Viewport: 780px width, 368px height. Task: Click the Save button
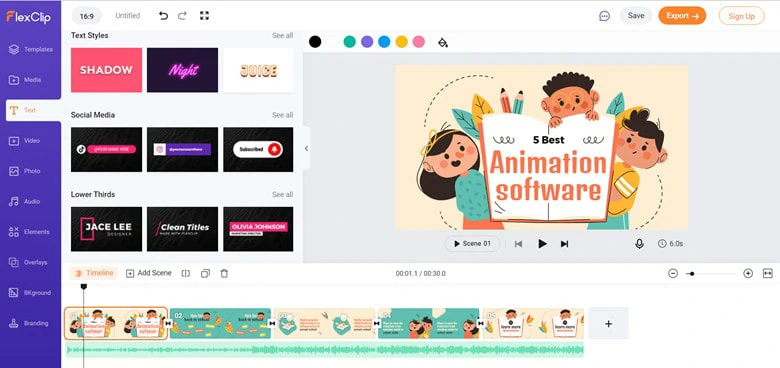click(x=636, y=15)
